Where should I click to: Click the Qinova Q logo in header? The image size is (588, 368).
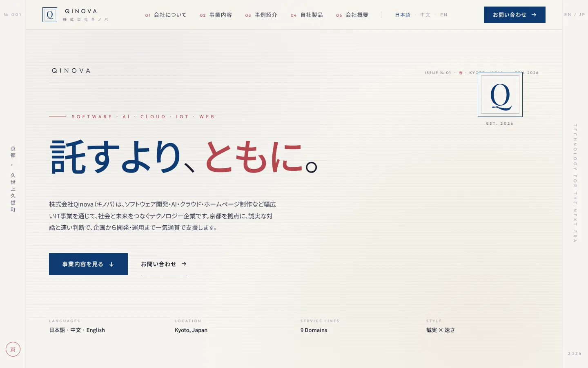(x=50, y=15)
